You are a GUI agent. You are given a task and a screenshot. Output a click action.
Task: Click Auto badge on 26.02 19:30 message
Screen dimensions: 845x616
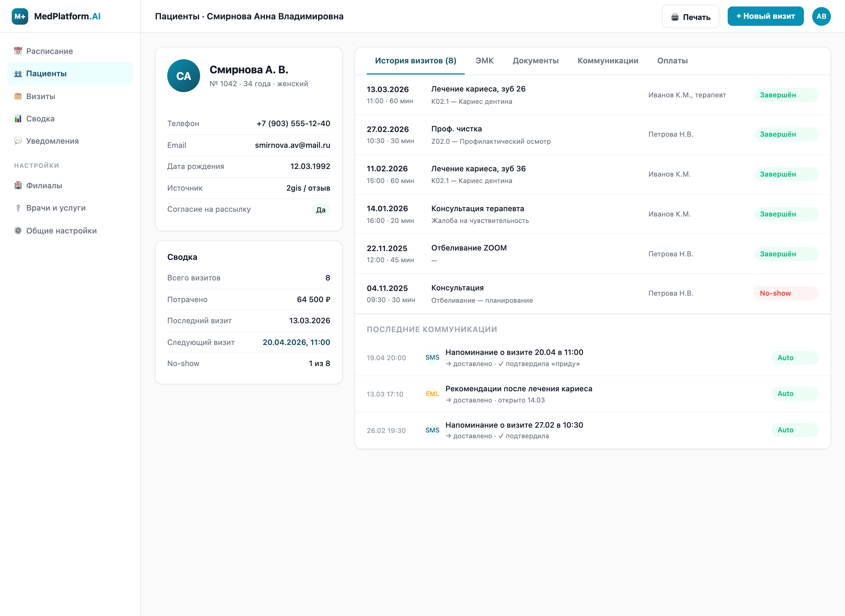pos(795,430)
